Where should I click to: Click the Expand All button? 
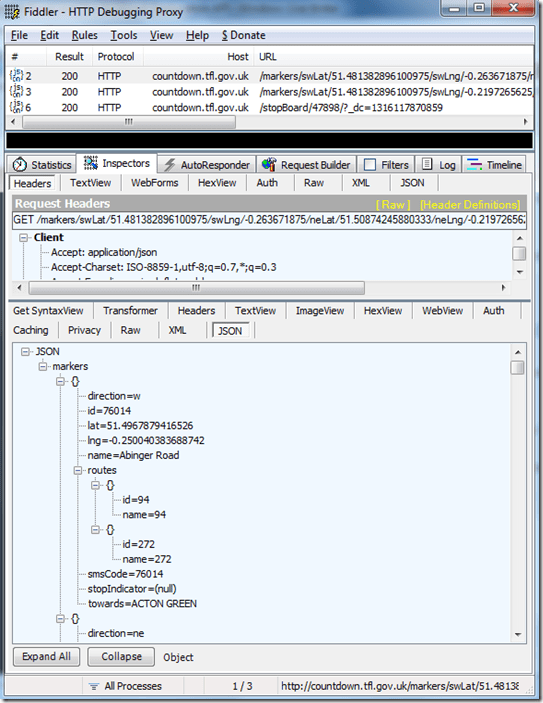click(x=46, y=657)
